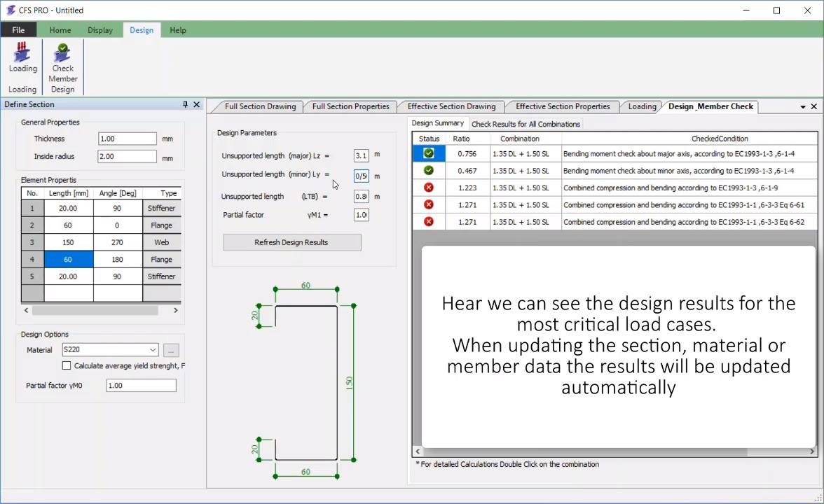
Task: Open Effective Section Drawing tab
Action: click(451, 106)
